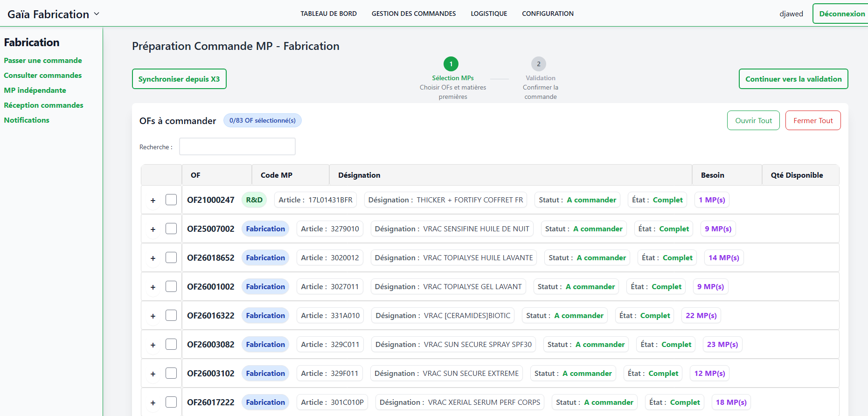This screenshot has width=868, height=416.
Task: Click the R&D badge on OF21000247
Action: point(254,200)
